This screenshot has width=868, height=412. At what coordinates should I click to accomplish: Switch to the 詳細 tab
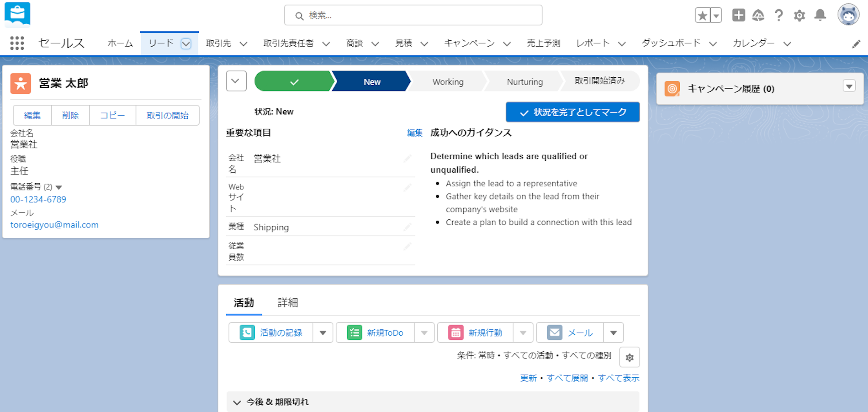click(x=288, y=303)
